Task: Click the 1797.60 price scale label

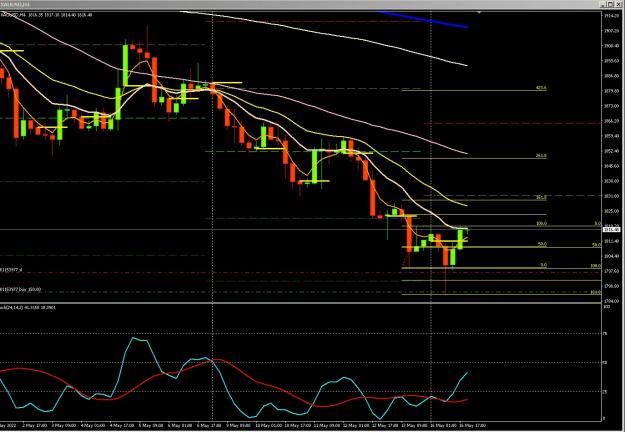Action: tap(611, 271)
